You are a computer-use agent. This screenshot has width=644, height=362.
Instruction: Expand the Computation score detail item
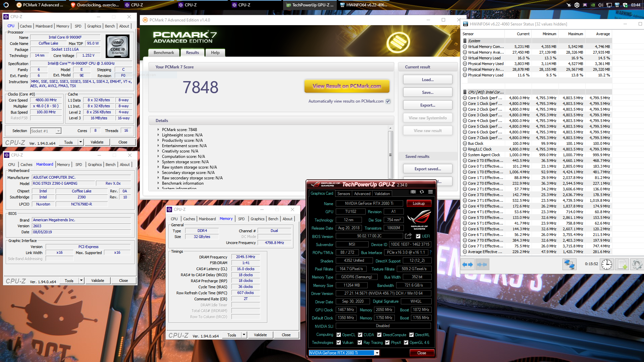[x=158, y=157]
